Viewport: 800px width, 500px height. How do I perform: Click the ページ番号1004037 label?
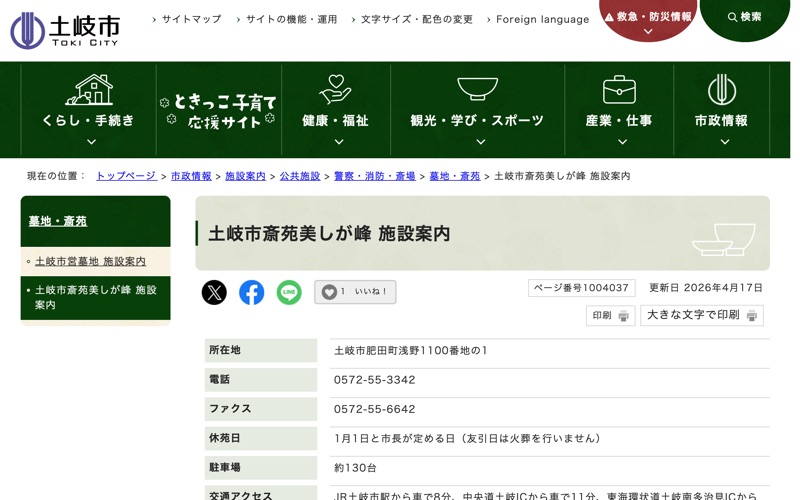pos(581,288)
